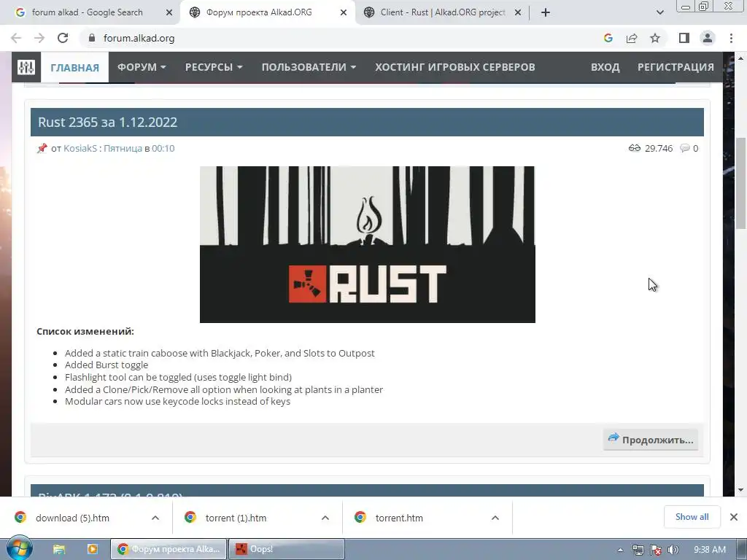Image resolution: width=747 pixels, height=560 pixels.
Task: Switch to forum alkad Google Search tab
Action: tap(88, 12)
